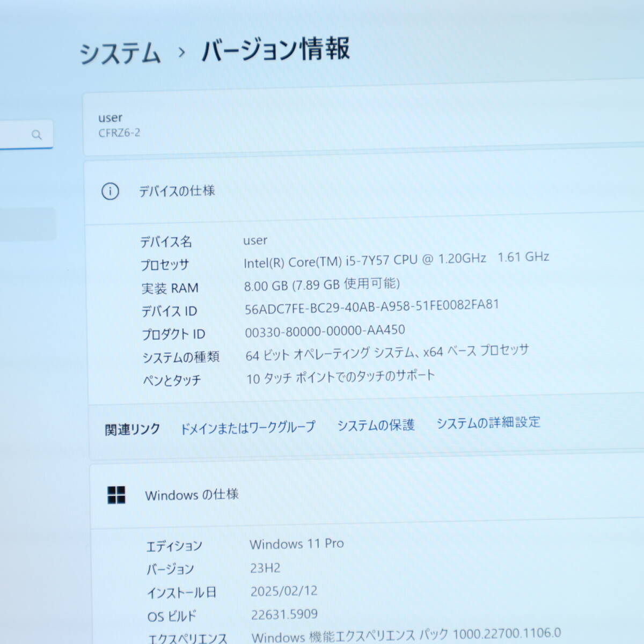
Task: Go back to システム breadcrumb
Action: point(120,54)
